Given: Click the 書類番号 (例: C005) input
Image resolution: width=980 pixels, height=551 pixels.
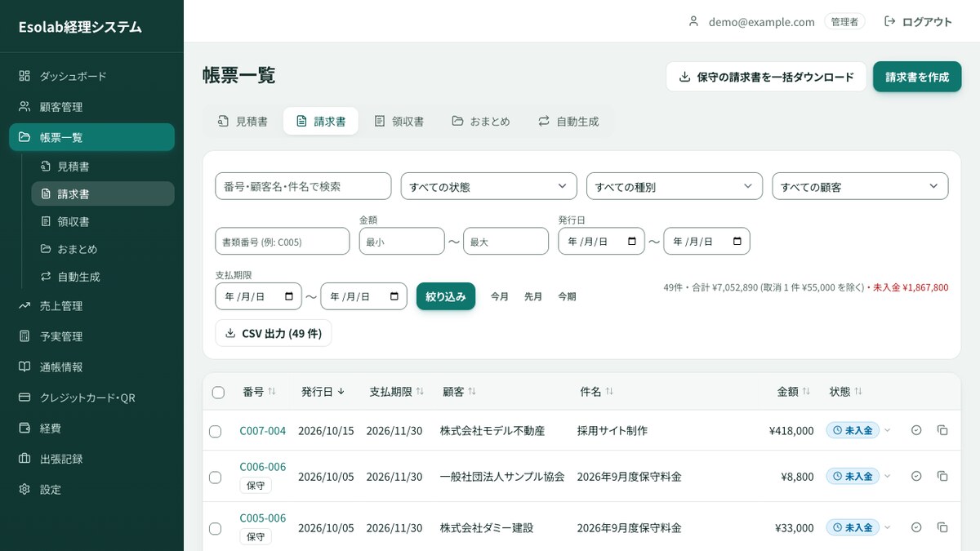Looking at the screenshot, I should click(x=283, y=242).
